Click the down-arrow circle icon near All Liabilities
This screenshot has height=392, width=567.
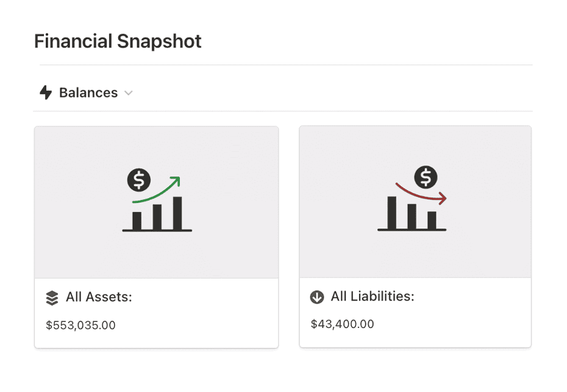pos(316,297)
